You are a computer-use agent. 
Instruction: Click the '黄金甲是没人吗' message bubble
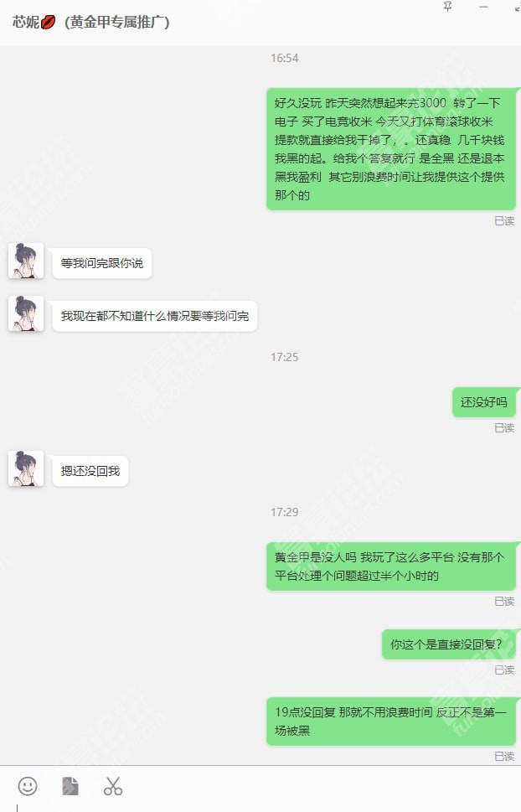tap(391, 566)
